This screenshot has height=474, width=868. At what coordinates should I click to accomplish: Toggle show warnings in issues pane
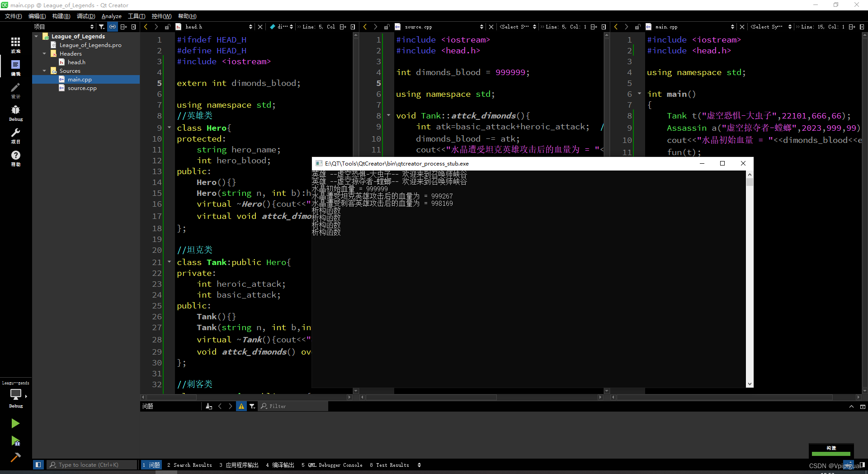pyautogui.click(x=241, y=406)
